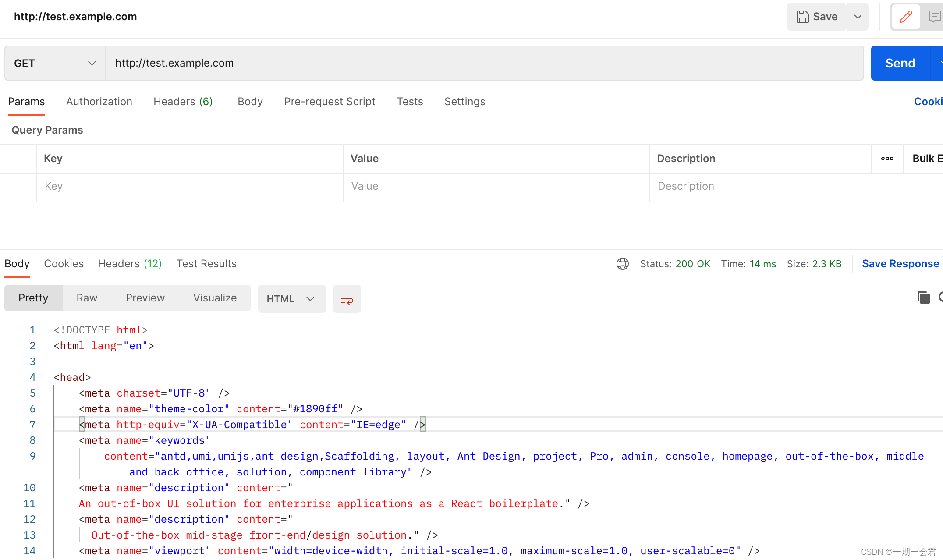This screenshot has width=943, height=560.
Task: Click the Save button with disk icon
Action: pyautogui.click(x=816, y=17)
